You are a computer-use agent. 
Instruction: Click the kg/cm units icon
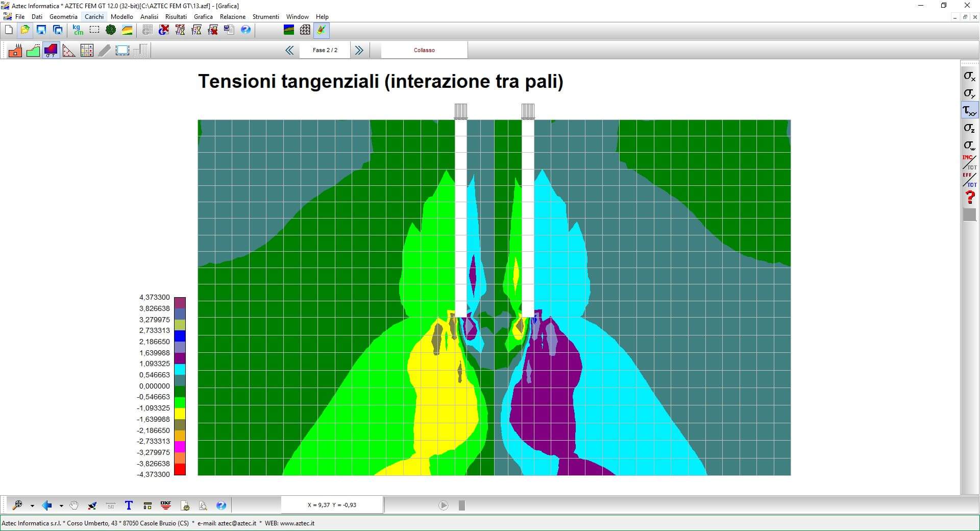78,30
